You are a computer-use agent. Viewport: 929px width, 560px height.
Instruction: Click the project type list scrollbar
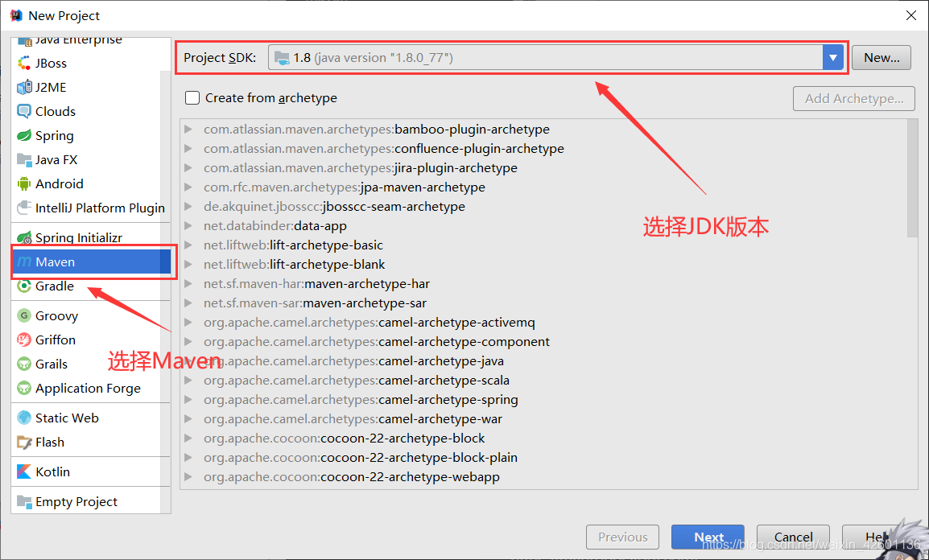[x=165, y=290]
